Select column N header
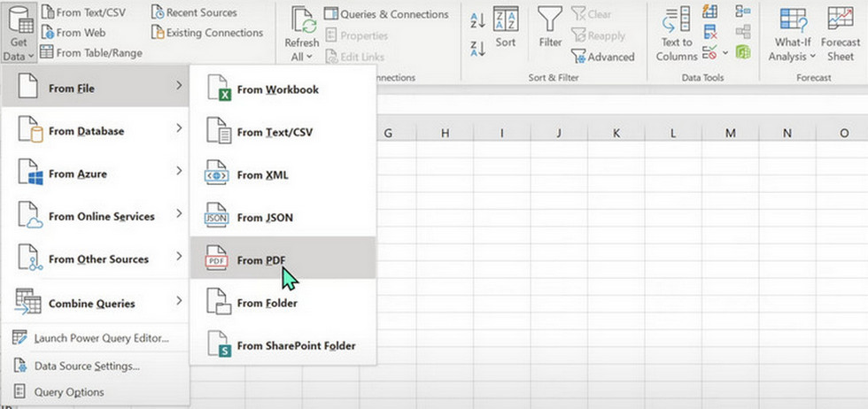Image resolution: width=868 pixels, height=409 pixels. (787, 133)
